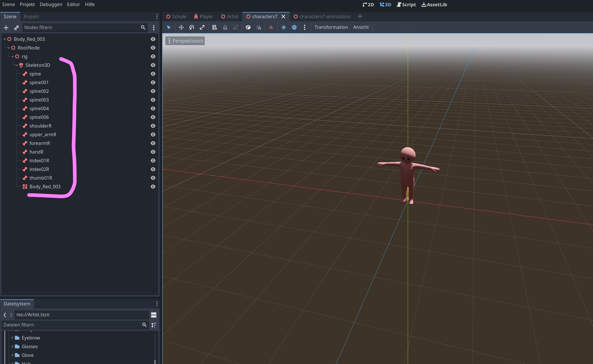The image size is (593, 364).
Task: Toggle visibility of handR
Action: (x=153, y=152)
